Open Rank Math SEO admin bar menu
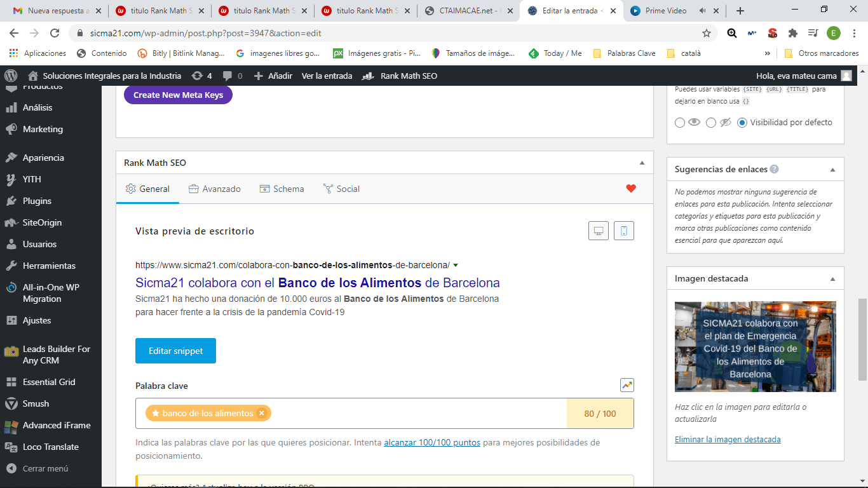The height and width of the screenshot is (488, 868). [400, 76]
